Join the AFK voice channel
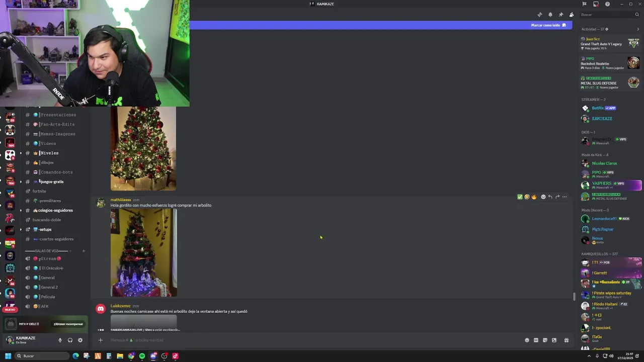The image size is (644, 362). pyautogui.click(x=55, y=306)
